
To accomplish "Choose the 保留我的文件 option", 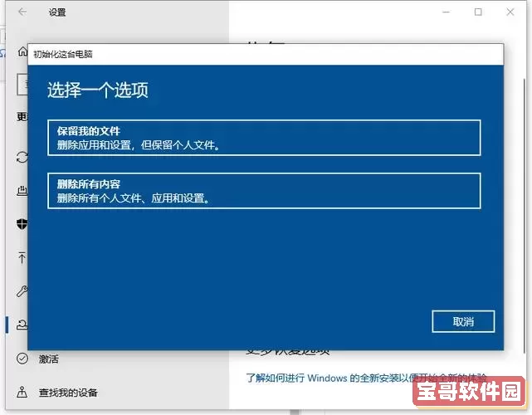I will pyautogui.click(x=264, y=138).
